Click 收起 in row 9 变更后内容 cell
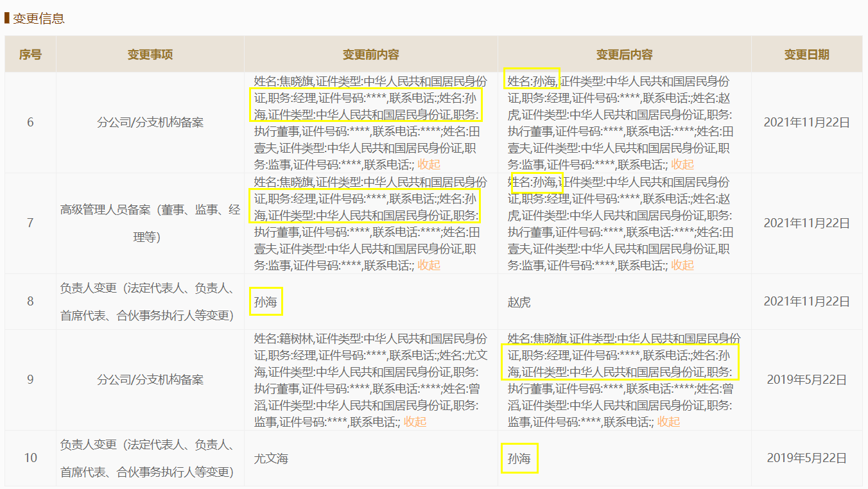The width and height of the screenshot is (868, 489). pyautogui.click(x=668, y=422)
